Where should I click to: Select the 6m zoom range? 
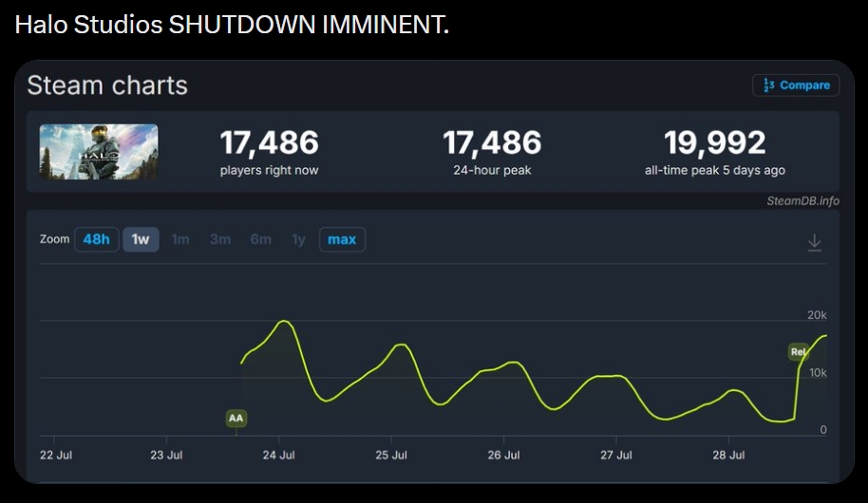[x=261, y=239]
